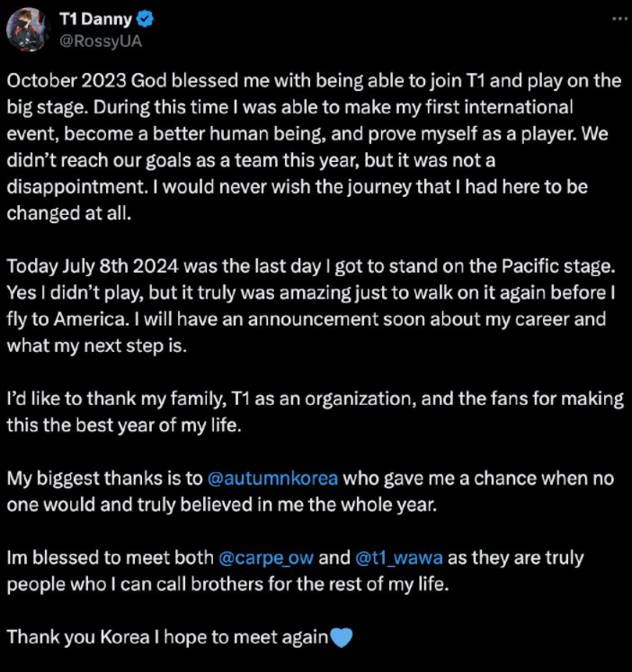Click the line 'what my next step is.'
Screen dimensions: 632x672
pyautogui.click(x=97, y=345)
